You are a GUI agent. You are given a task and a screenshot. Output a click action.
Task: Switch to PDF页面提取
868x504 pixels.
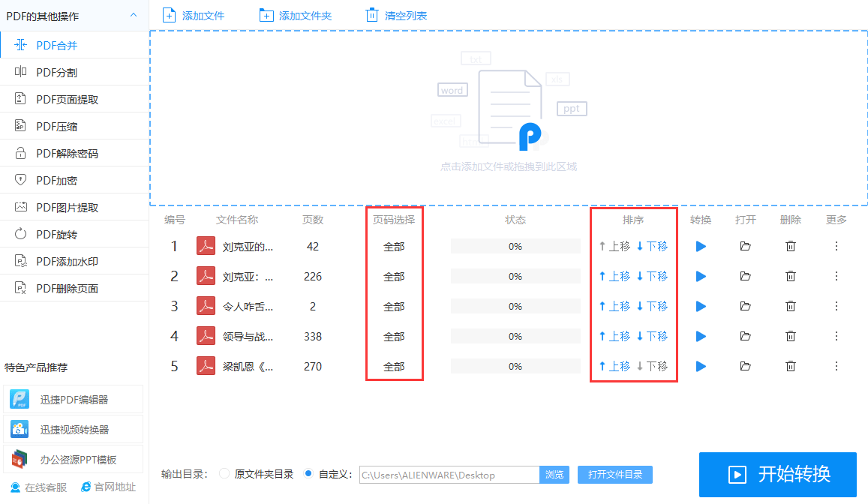74,99
